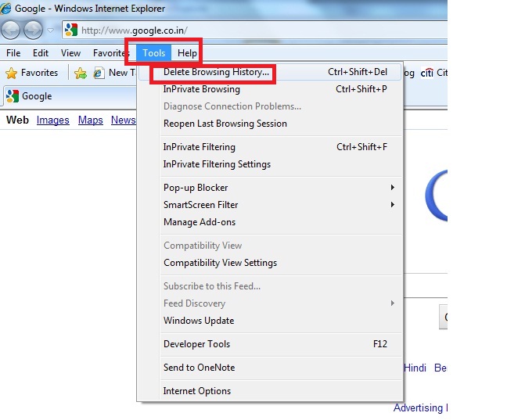The height and width of the screenshot is (420, 525).
Task: Click the New Tab favorites bar shortcut
Action: pos(114,73)
